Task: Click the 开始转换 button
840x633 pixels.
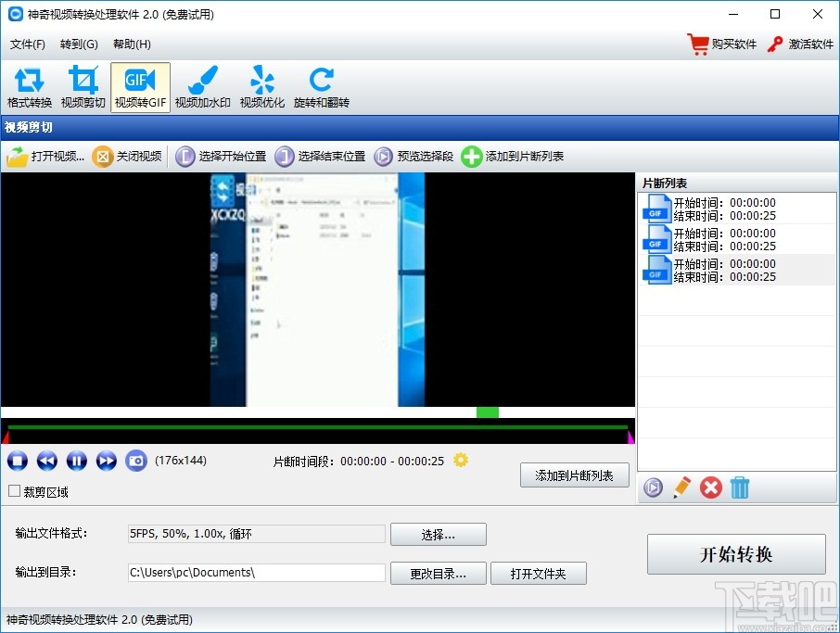Action: tap(736, 553)
